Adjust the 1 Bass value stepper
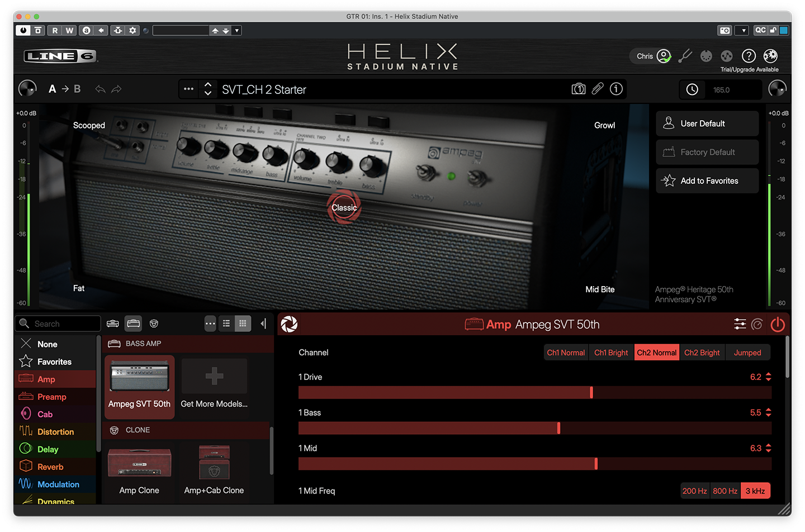The width and height of the screenshot is (805, 532). (x=769, y=412)
